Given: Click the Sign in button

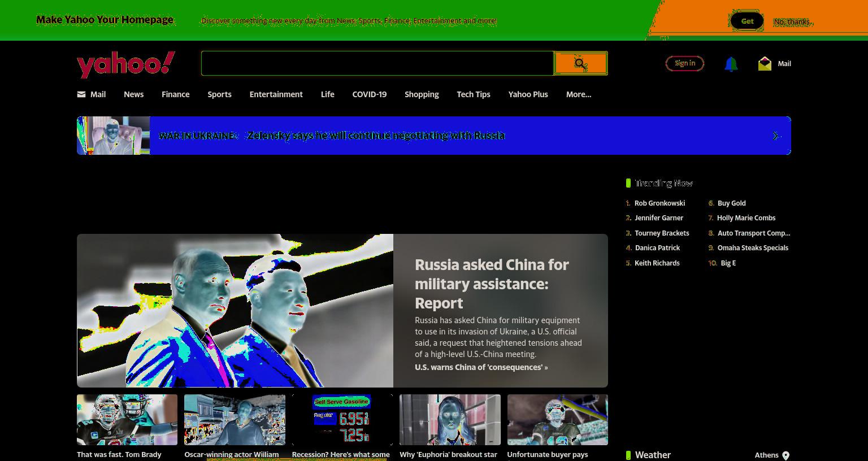Looking at the screenshot, I should coord(685,63).
